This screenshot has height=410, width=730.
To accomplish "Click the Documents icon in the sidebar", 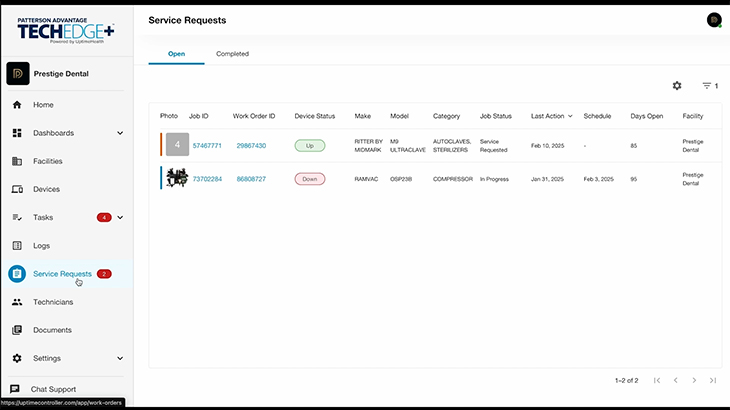I will [x=17, y=330].
